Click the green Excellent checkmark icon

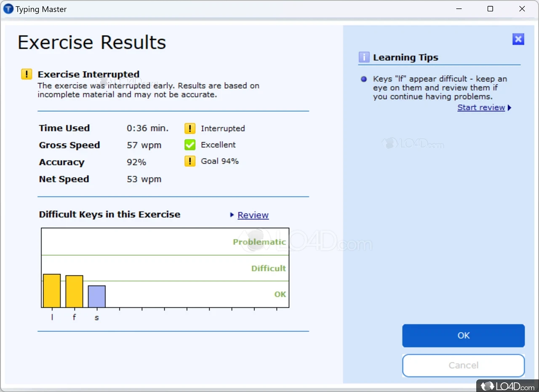tap(190, 145)
